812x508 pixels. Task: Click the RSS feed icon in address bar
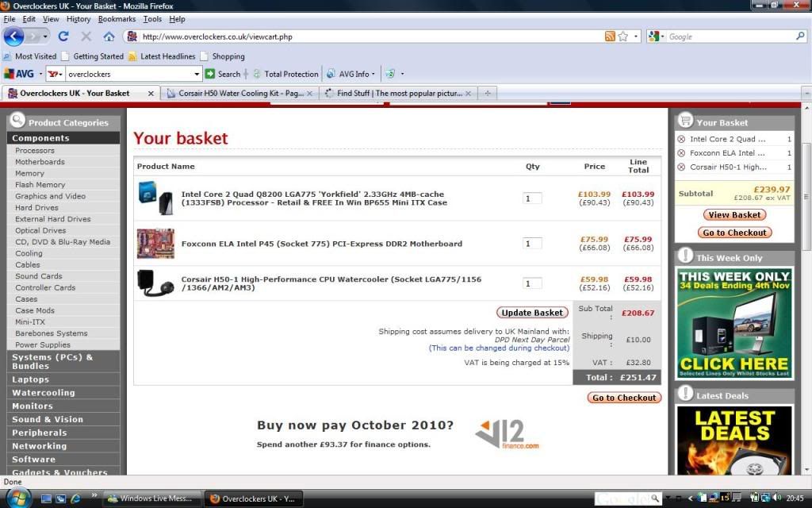pyautogui.click(x=610, y=37)
